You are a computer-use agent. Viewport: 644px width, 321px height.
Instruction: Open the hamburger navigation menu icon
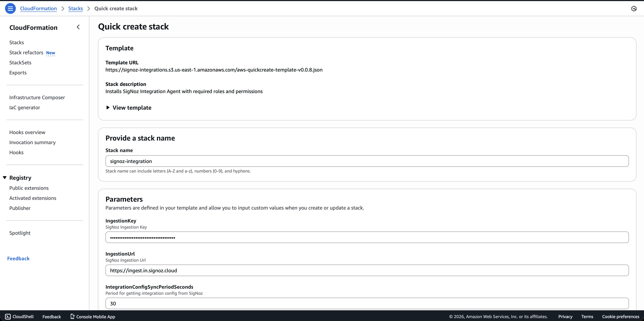click(x=10, y=8)
